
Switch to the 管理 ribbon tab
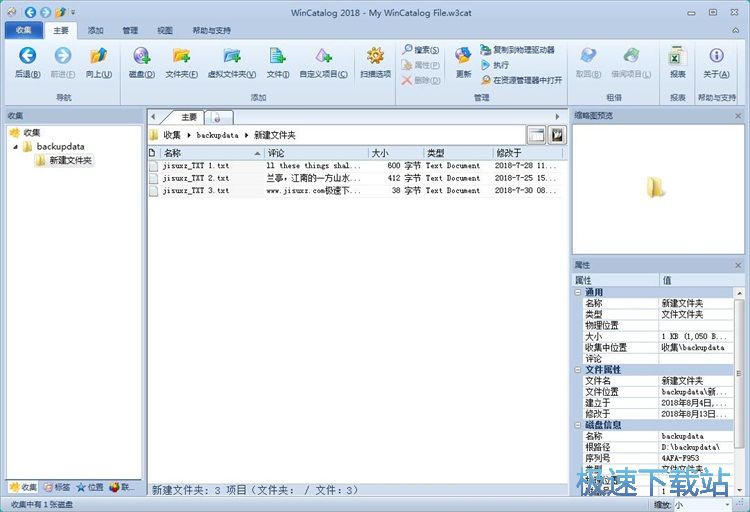pos(130,30)
